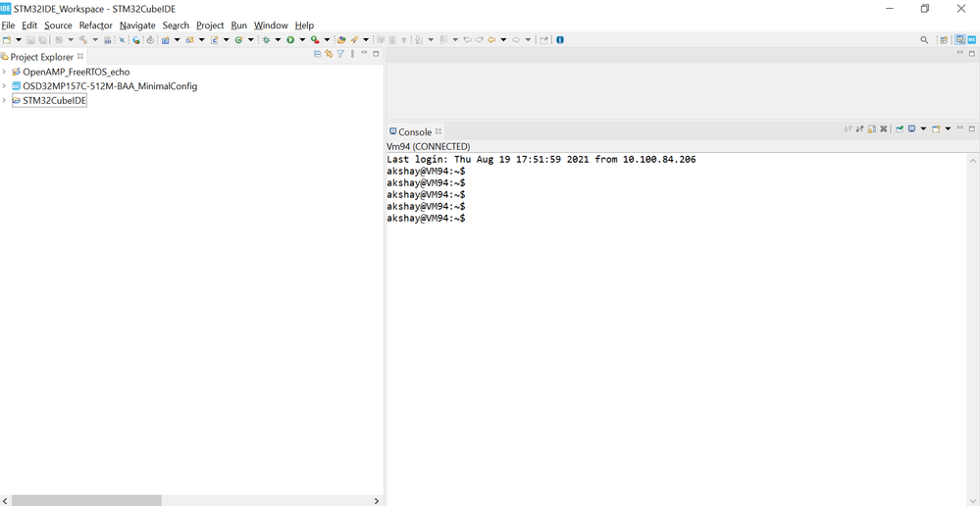Maximize the Project Explorer view
980x506 pixels.
coord(376,54)
